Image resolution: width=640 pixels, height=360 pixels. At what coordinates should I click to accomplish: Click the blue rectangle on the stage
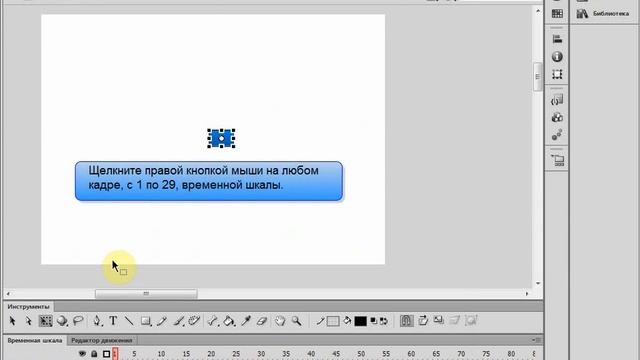point(221,138)
